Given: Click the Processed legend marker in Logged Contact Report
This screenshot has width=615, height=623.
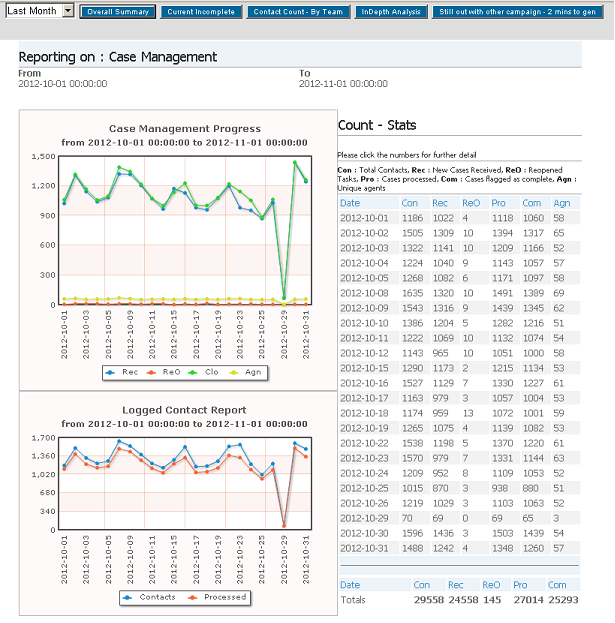Looking at the screenshot, I should [200, 597].
